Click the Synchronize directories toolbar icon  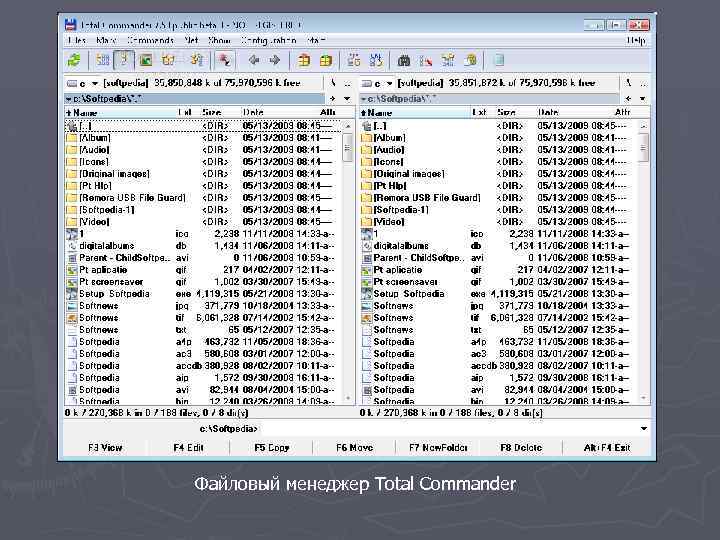pyautogui.click(x=448, y=60)
